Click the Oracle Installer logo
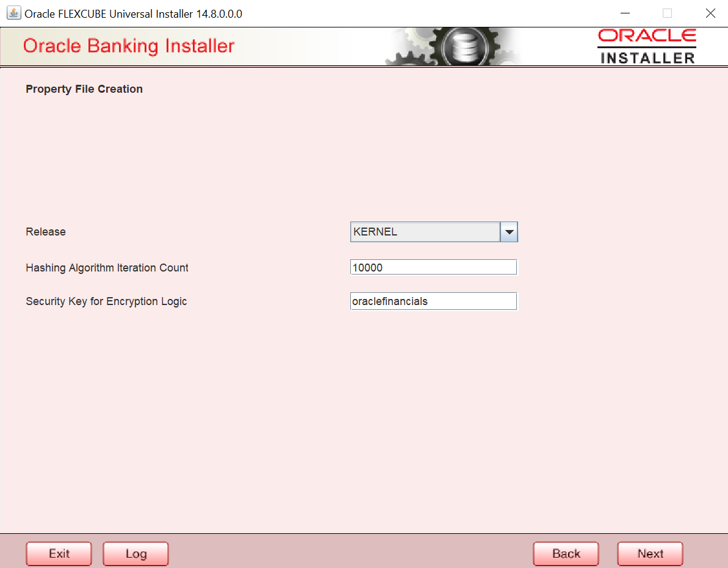The height and width of the screenshot is (568, 728). tap(647, 46)
